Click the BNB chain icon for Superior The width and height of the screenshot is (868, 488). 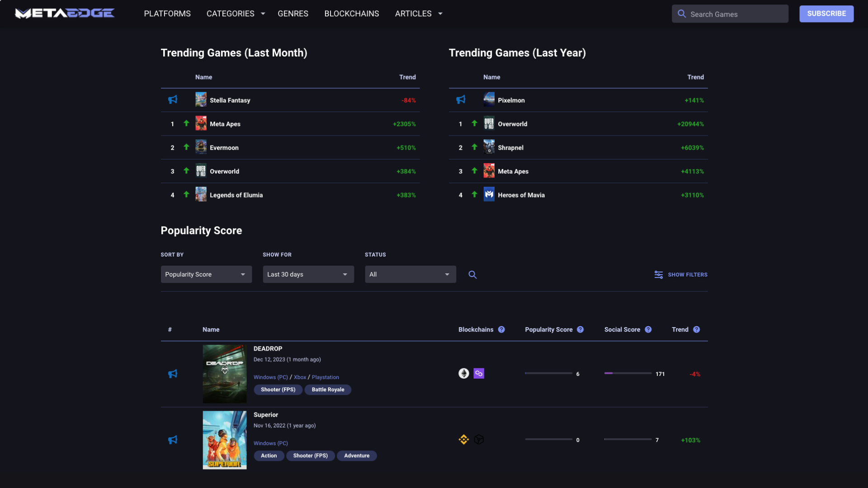(x=464, y=439)
